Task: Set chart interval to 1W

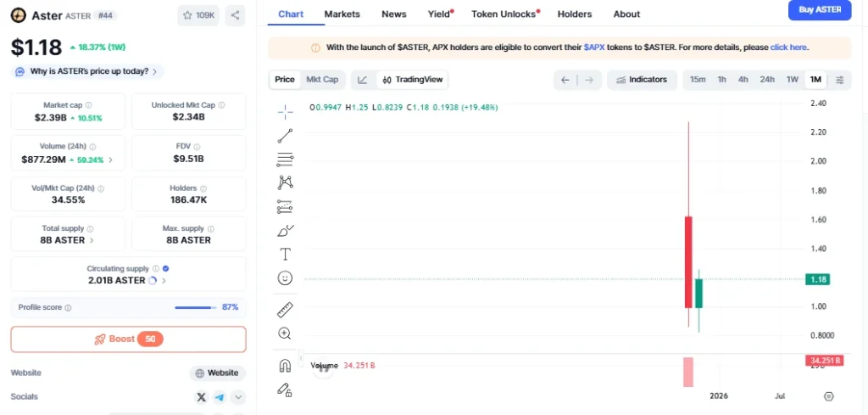Action: coord(792,80)
